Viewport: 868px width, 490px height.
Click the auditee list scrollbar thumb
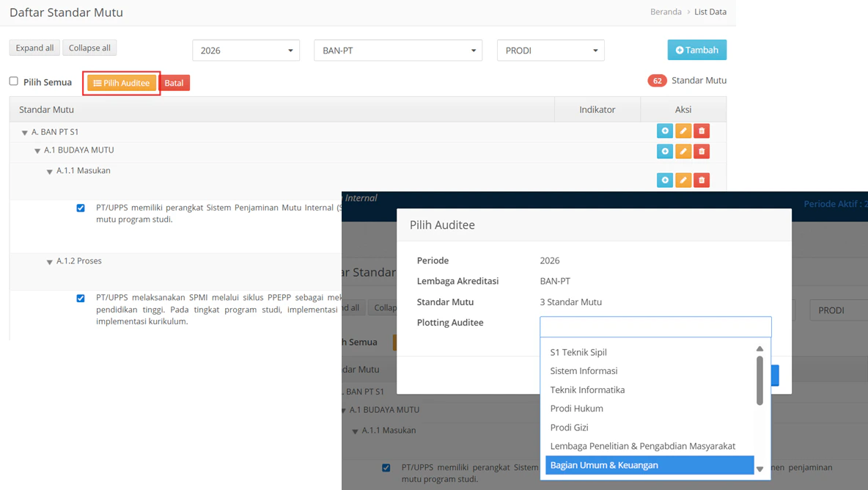click(759, 381)
